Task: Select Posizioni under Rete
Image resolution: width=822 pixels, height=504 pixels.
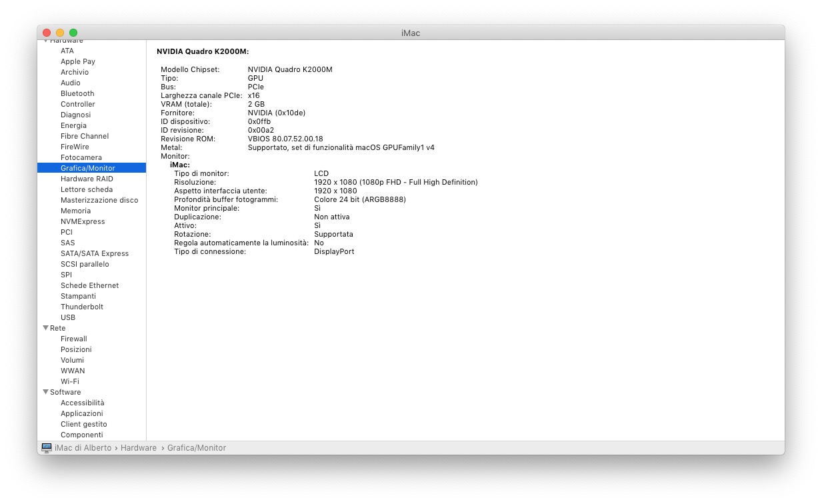Action: point(76,349)
